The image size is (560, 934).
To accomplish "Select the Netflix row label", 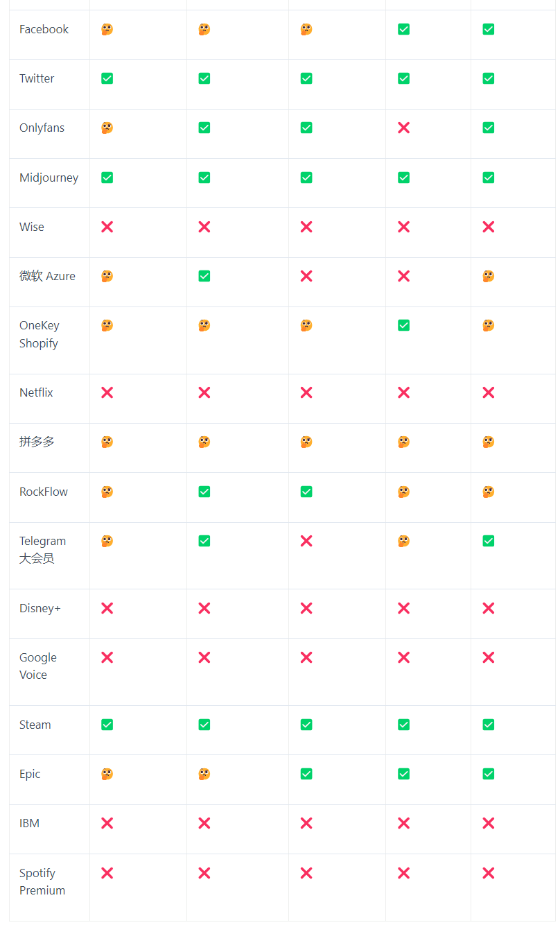I will pos(36,392).
